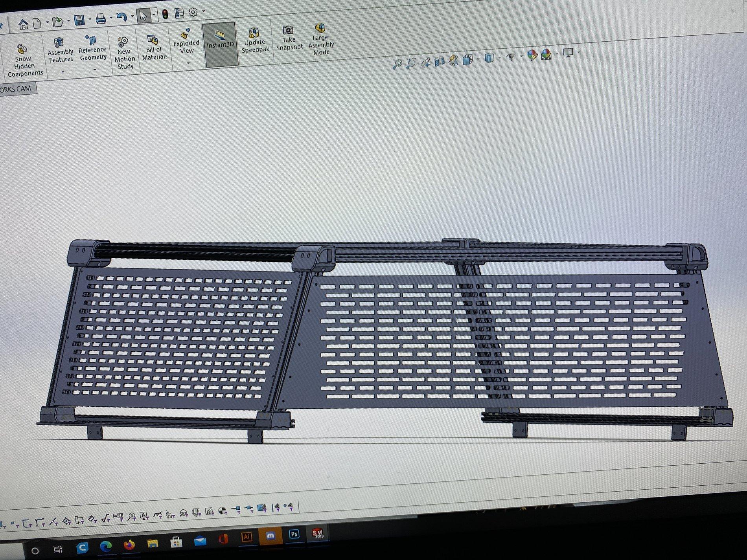Expand the Reference Geometry dropdown arrow
This screenshot has width=747, height=560.
(95, 70)
